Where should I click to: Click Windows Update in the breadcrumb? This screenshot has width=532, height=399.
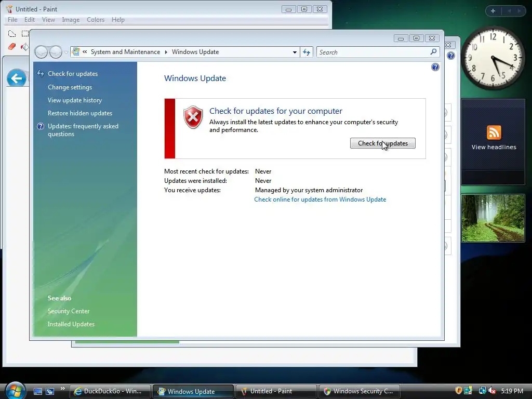(195, 52)
